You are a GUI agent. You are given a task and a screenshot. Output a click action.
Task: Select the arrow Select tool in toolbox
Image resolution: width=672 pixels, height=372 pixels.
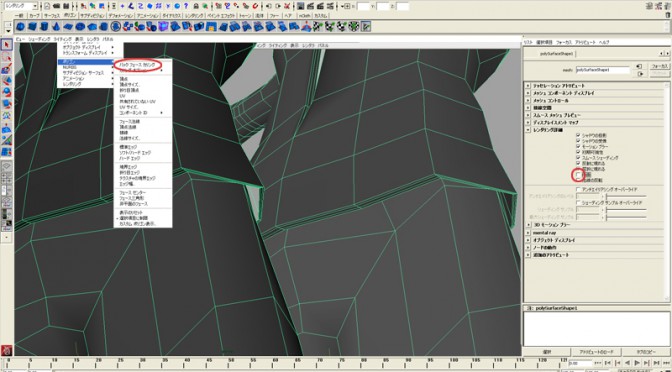click(x=6, y=45)
